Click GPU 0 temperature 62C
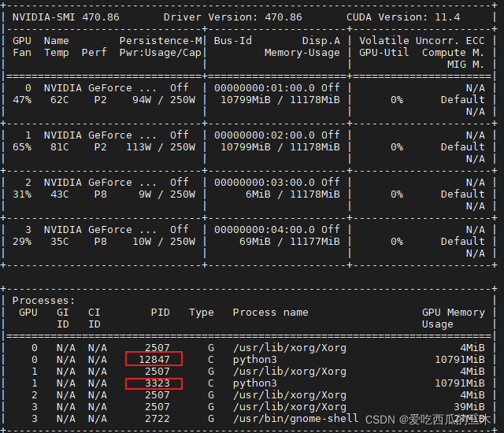 click(60, 100)
